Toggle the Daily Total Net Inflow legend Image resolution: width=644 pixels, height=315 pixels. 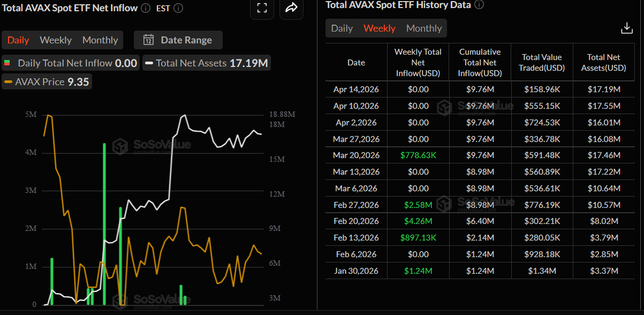pos(70,62)
